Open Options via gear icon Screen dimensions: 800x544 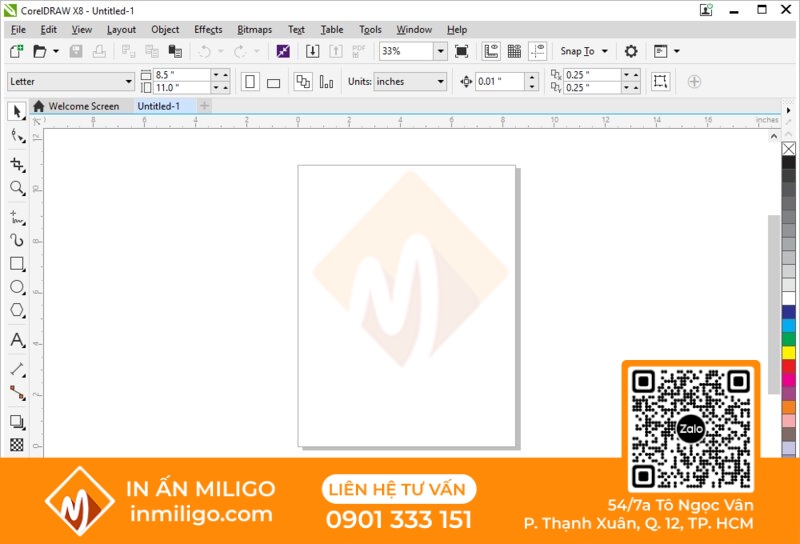pyautogui.click(x=631, y=51)
